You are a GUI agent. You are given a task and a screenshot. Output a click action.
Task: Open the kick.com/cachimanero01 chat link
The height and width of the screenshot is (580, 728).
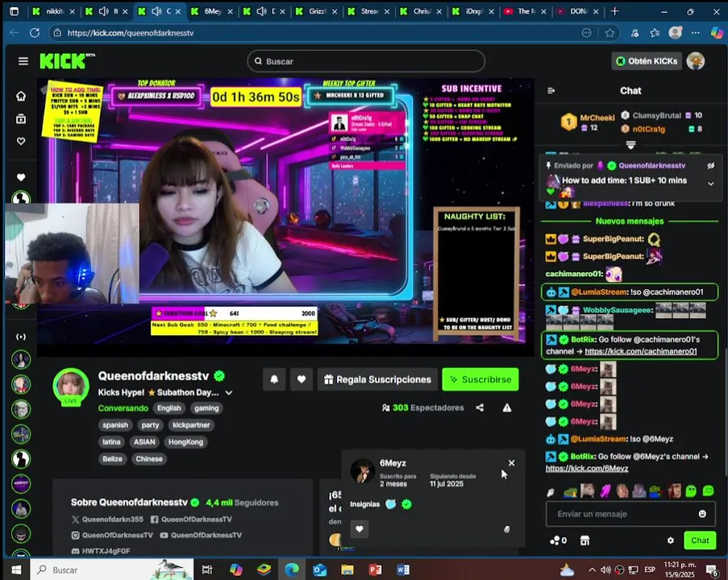(641, 351)
